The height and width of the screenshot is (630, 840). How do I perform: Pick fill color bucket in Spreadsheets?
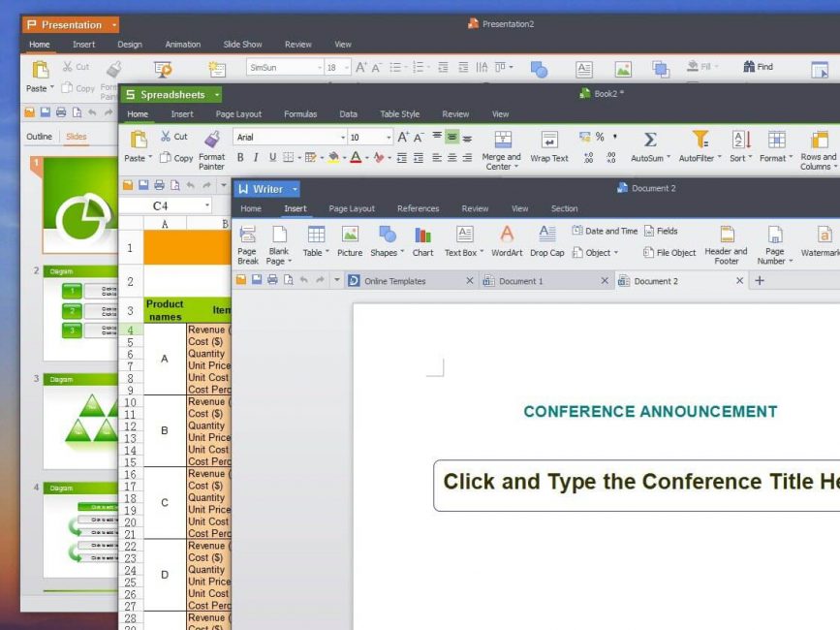click(x=333, y=156)
